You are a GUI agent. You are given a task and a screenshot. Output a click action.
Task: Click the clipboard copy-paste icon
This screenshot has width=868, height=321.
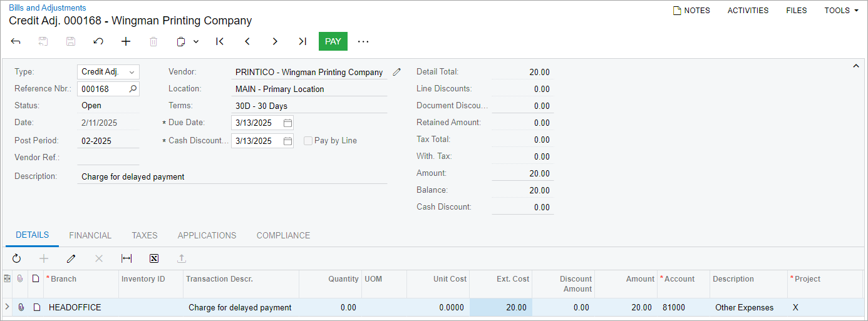181,41
